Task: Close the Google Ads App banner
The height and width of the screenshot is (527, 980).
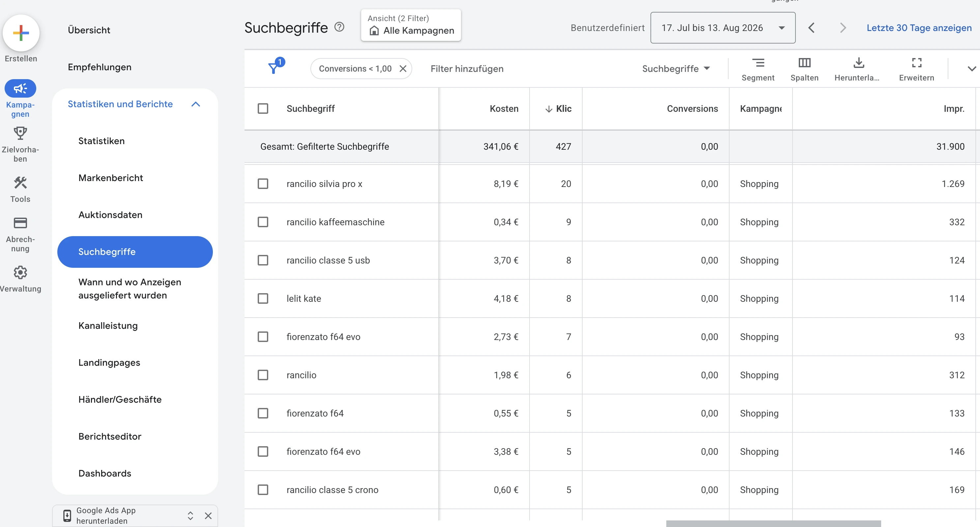Action: tap(208, 515)
